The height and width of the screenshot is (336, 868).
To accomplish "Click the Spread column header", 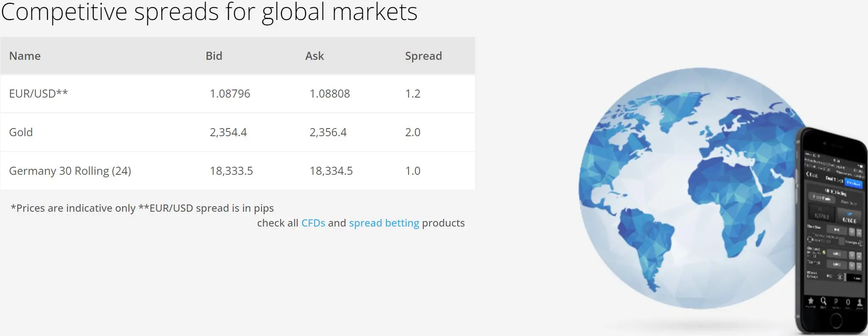I will pyautogui.click(x=423, y=56).
